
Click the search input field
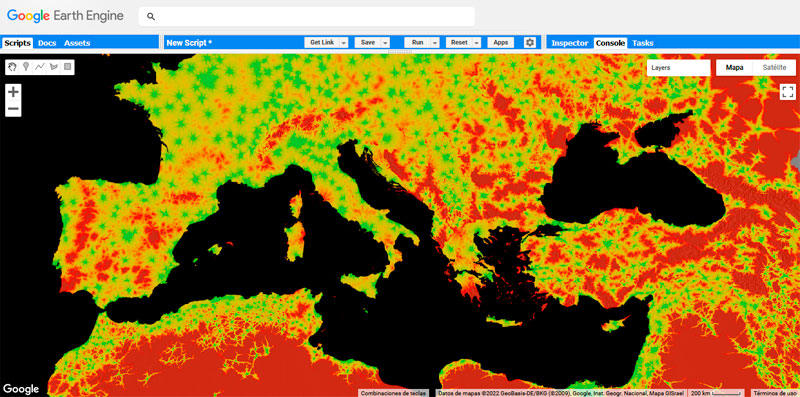point(307,16)
